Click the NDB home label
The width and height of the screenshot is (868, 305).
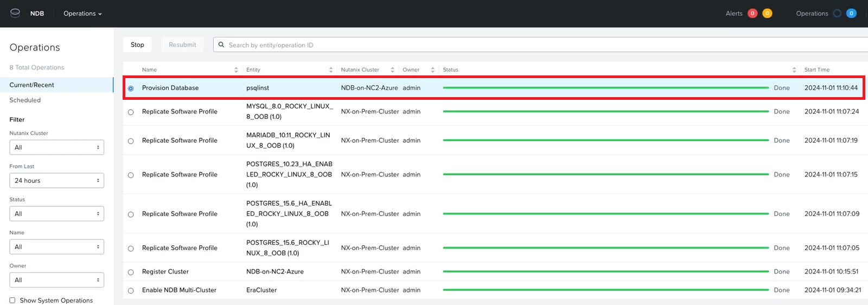tap(37, 14)
